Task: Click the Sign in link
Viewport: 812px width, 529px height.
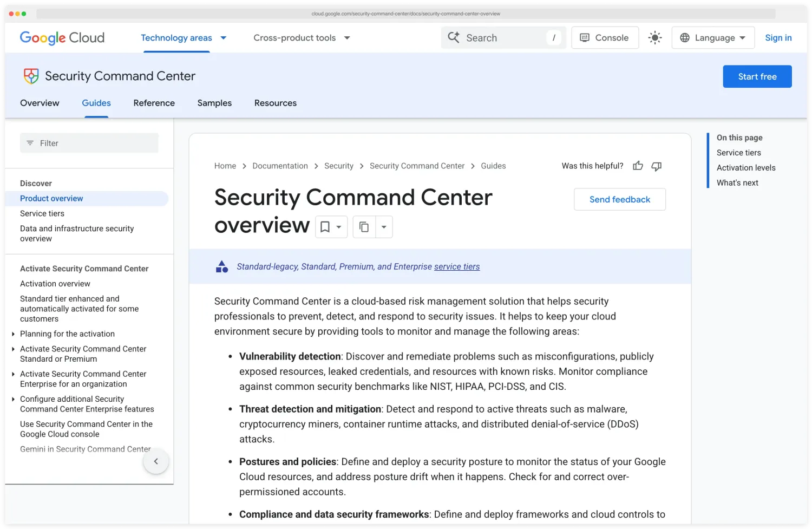Action: [x=778, y=38]
